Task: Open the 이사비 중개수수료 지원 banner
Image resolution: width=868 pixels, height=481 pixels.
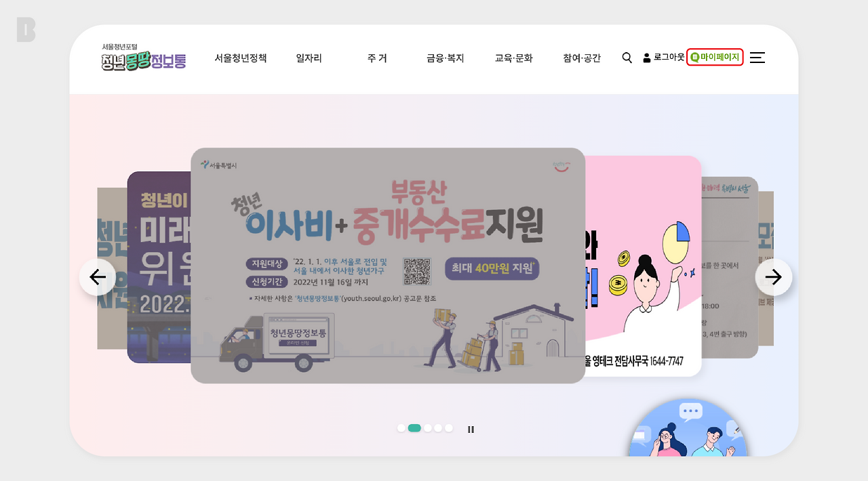Action: click(388, 266)
